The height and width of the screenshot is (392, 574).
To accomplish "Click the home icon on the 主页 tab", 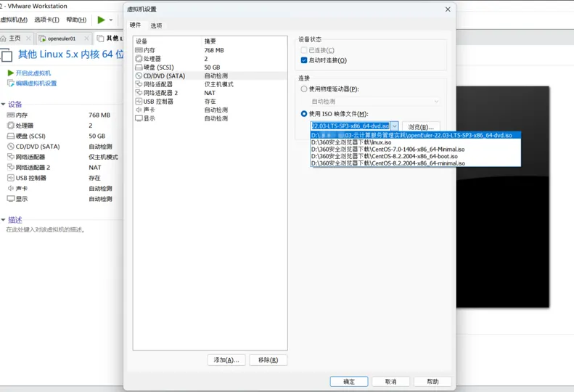I will pyautogui.click(x=4, y=38).
